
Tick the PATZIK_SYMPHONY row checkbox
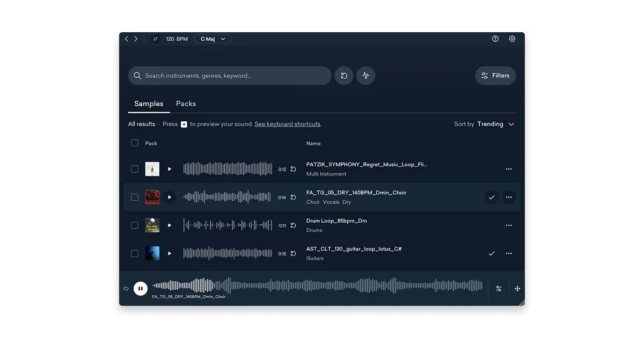(135, 169)
